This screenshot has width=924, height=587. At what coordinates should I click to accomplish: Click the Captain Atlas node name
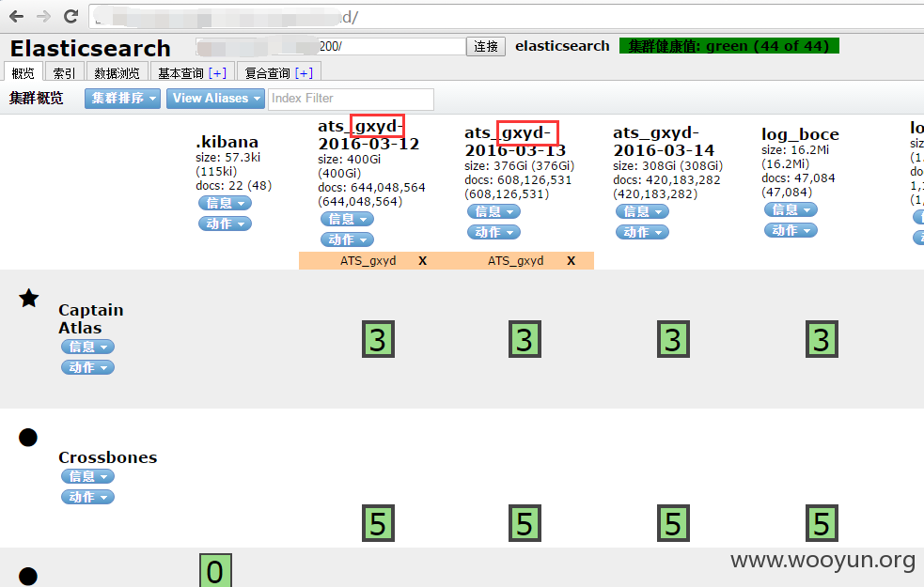(x=91, y=318)
